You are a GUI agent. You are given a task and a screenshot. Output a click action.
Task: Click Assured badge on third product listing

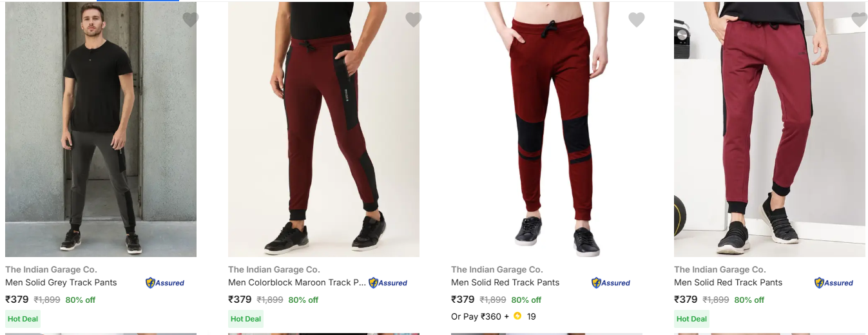[x=611, y=283]
